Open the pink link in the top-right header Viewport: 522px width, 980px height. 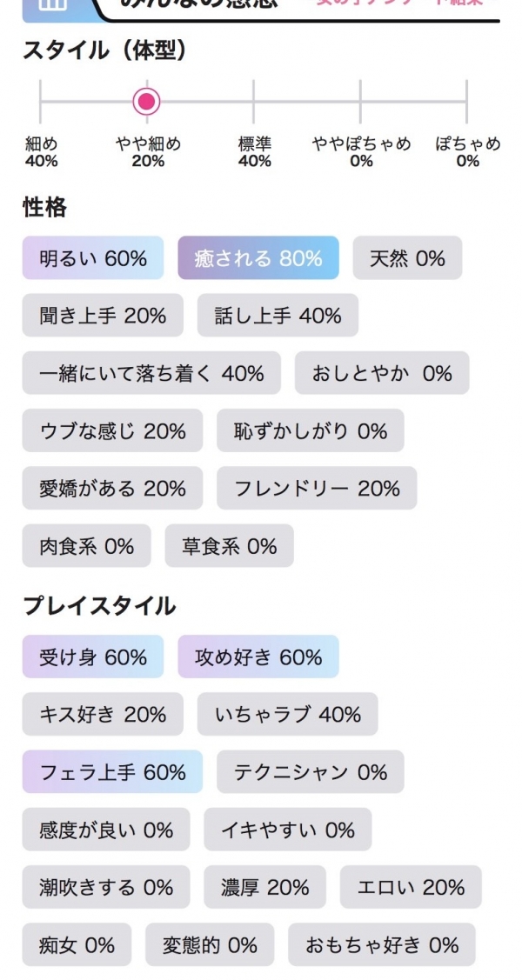398,4
